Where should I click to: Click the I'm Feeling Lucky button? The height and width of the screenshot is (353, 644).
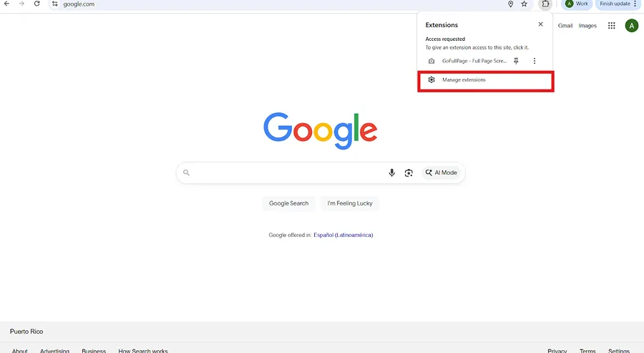[350, 203]
